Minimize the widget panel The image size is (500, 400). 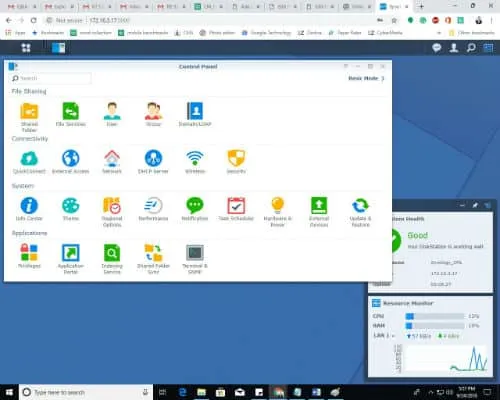[462, 205]
